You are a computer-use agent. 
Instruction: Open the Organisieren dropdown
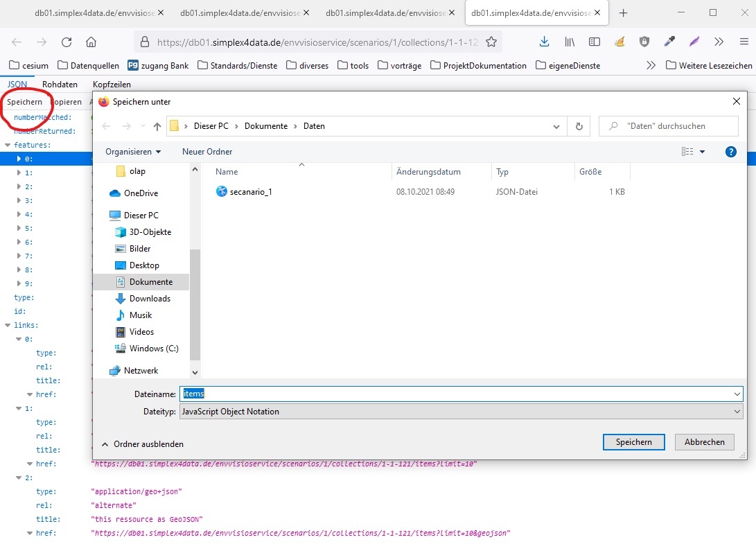point(133,151)
